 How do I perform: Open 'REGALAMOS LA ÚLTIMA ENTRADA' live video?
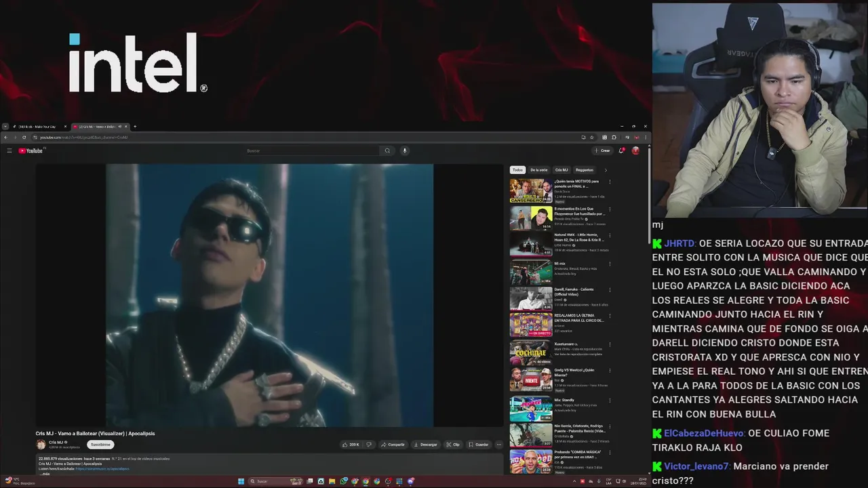531,325
